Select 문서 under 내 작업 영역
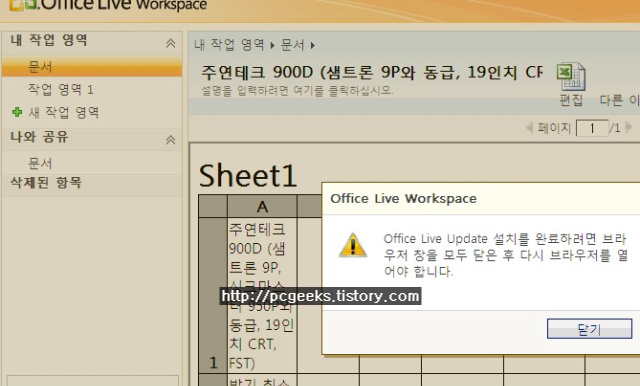 [92, 67]
